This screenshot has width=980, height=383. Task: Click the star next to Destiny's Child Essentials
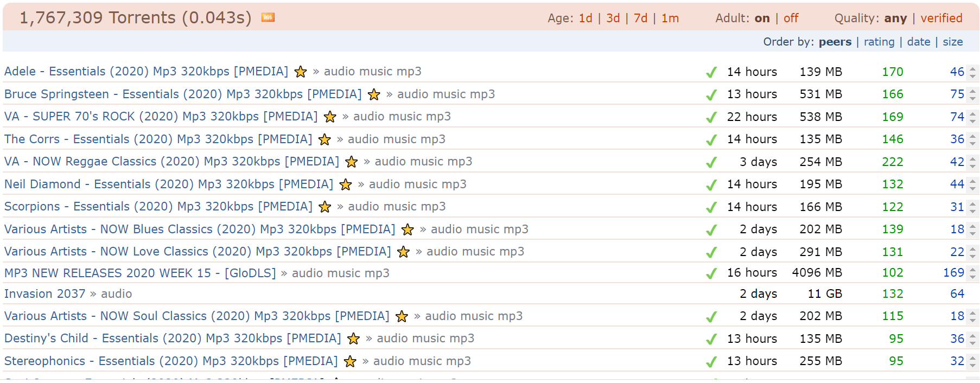(x=353, y=339)
